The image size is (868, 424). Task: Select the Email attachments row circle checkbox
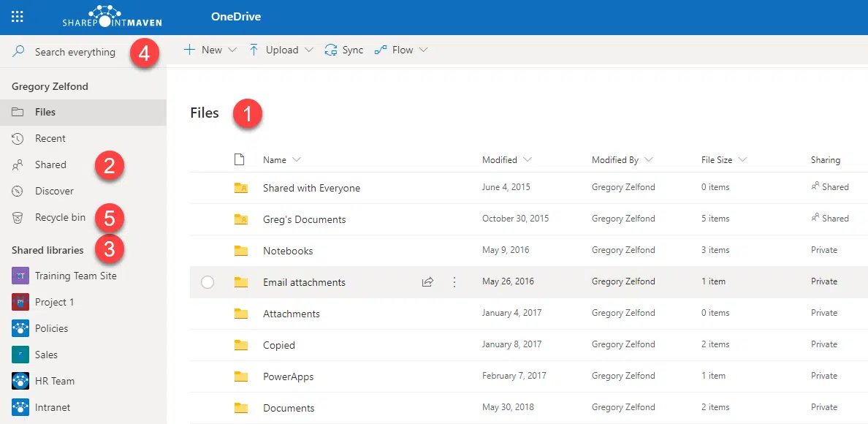208,282
